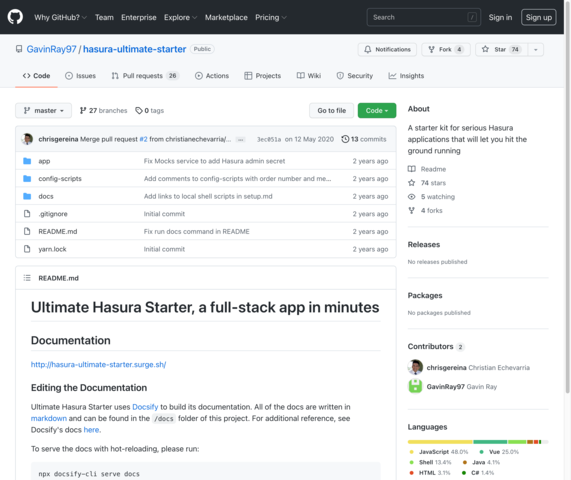Switch to the Pull requests tab

[x=145, y=76]
